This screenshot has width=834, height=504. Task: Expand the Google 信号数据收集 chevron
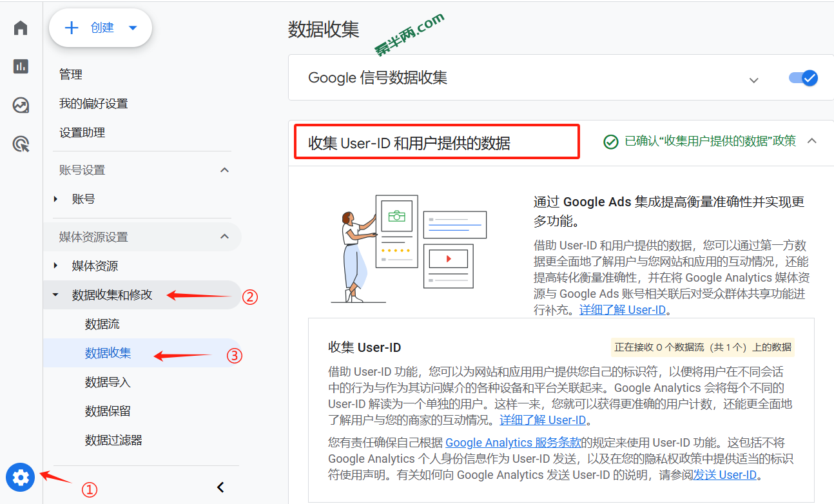point(753,80)
